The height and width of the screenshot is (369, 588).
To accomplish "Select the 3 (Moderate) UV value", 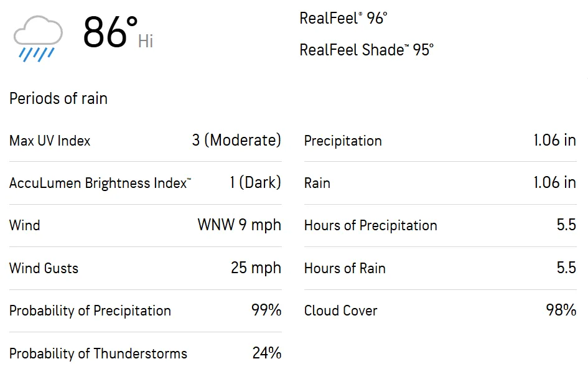I will coord(236,140).
